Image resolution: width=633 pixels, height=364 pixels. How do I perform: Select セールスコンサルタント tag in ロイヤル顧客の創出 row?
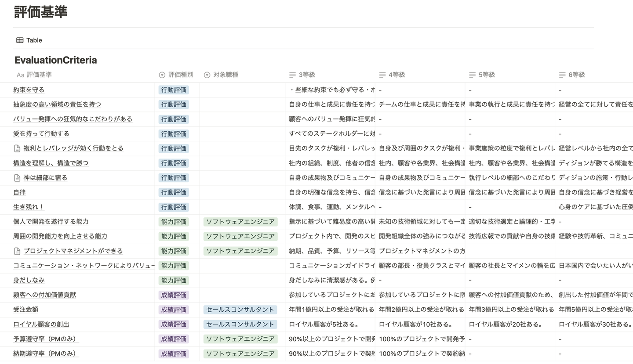(240, 324)
